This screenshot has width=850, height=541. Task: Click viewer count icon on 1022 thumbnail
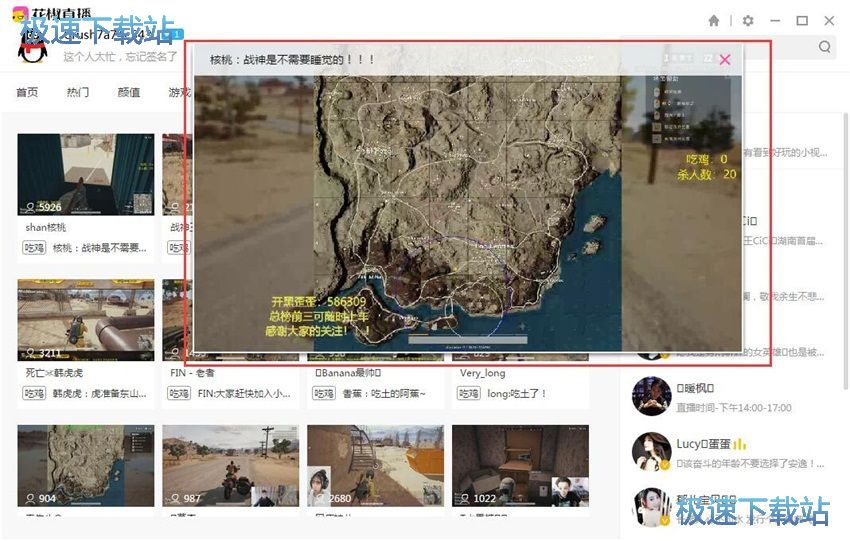tap(465, 498)
